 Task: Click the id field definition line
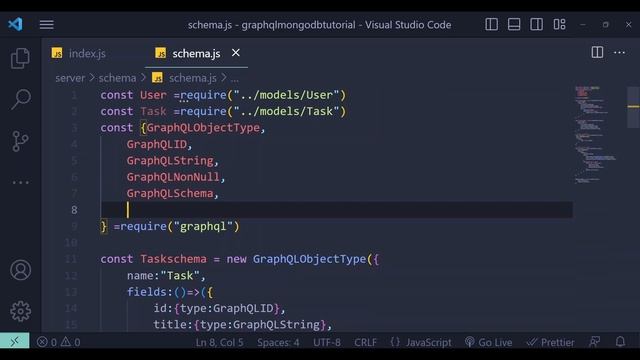219,309
